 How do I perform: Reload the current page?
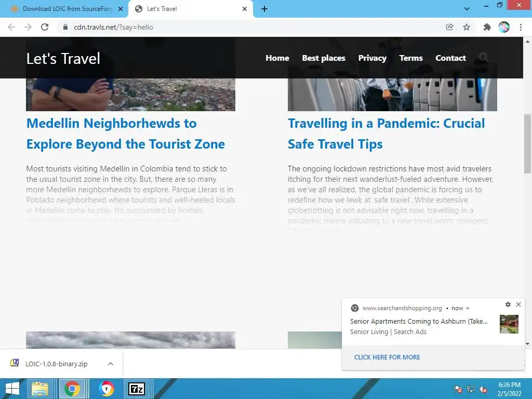point(45,27)
